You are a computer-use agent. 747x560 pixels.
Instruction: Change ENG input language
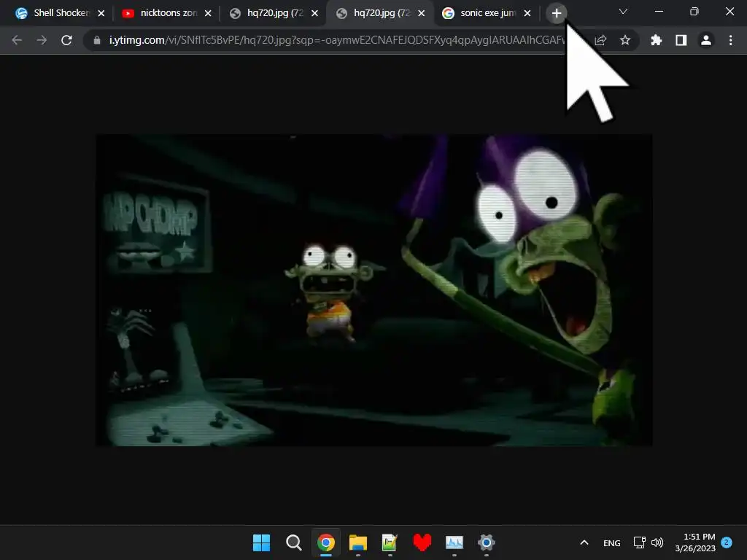click(x=612, y=542)
